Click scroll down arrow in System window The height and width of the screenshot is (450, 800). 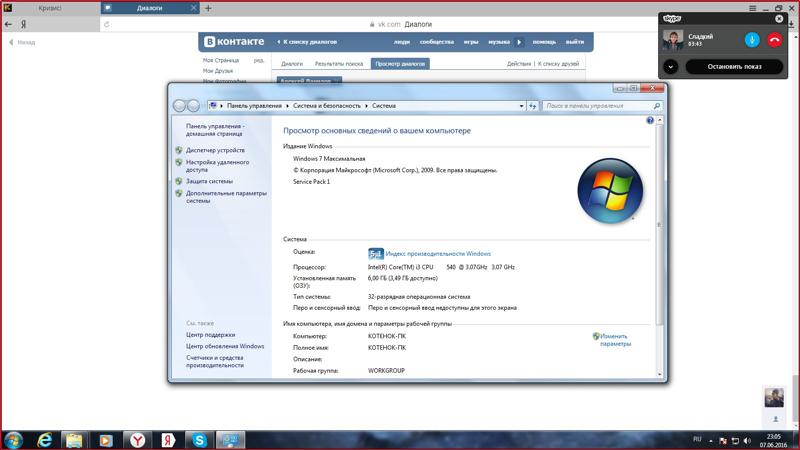[659, 374]
